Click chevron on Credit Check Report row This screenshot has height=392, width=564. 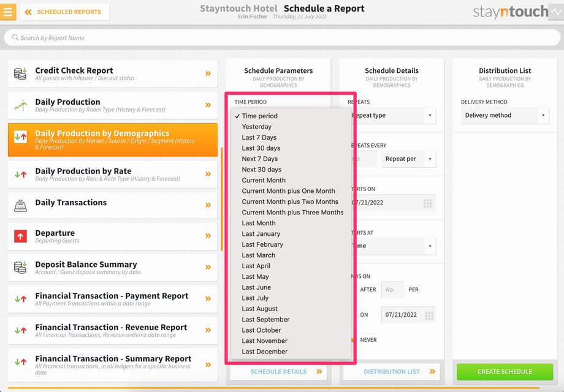pyautogui.click(x=208, y=73)
